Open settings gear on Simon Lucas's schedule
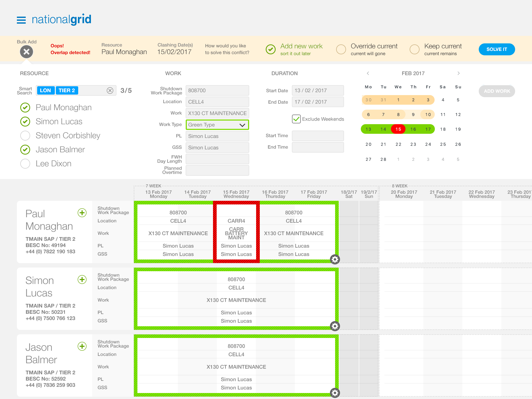The width and height of the screenshot is (532, 399). coord(335,326)
